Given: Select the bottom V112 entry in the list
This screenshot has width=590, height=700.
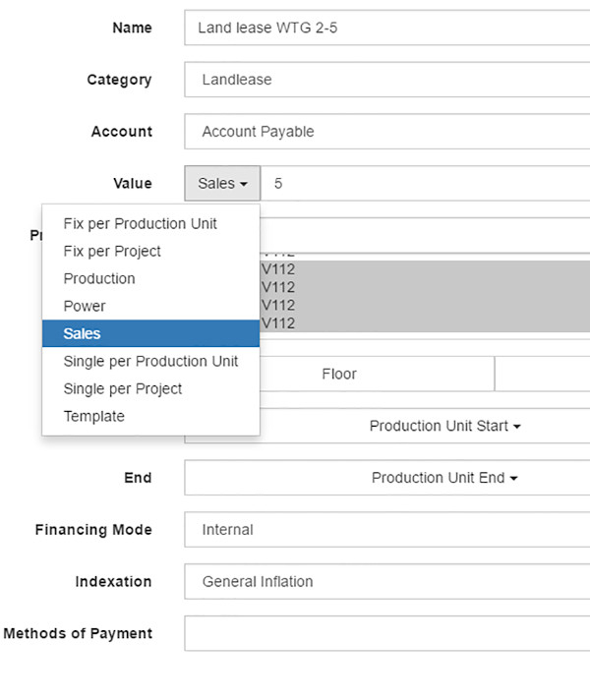Looking at the screenshot, I should [x=425, y=322].
